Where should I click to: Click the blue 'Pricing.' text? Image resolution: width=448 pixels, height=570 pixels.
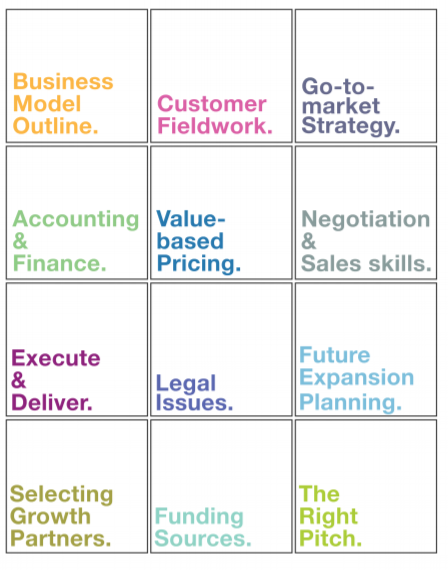pos(199,264)
